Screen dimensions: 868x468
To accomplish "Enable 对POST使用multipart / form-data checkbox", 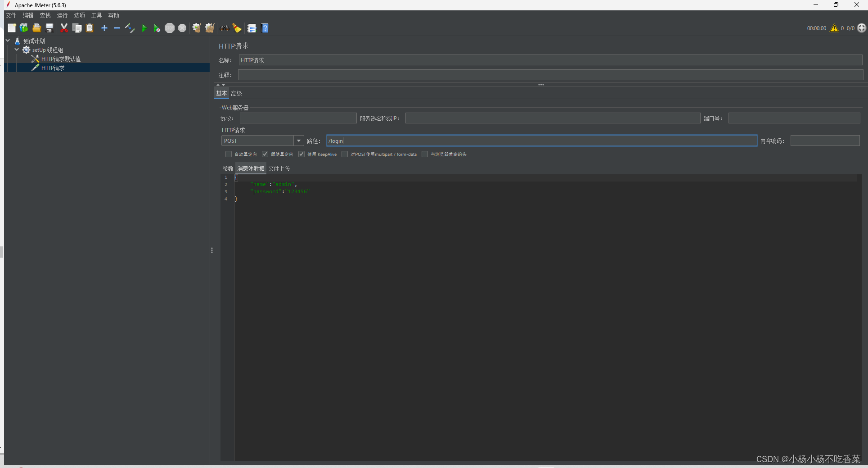I will tap(345, 154).
